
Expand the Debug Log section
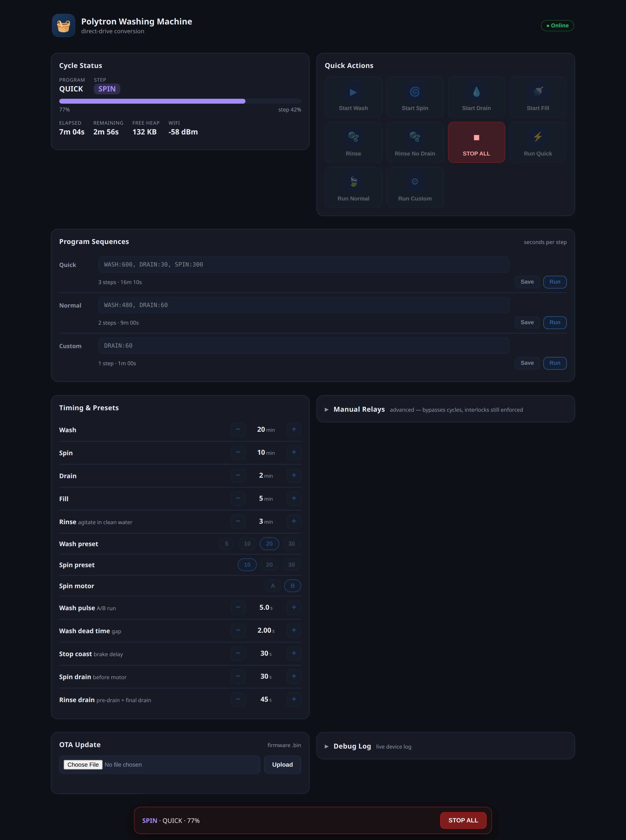tap(446, 746)
